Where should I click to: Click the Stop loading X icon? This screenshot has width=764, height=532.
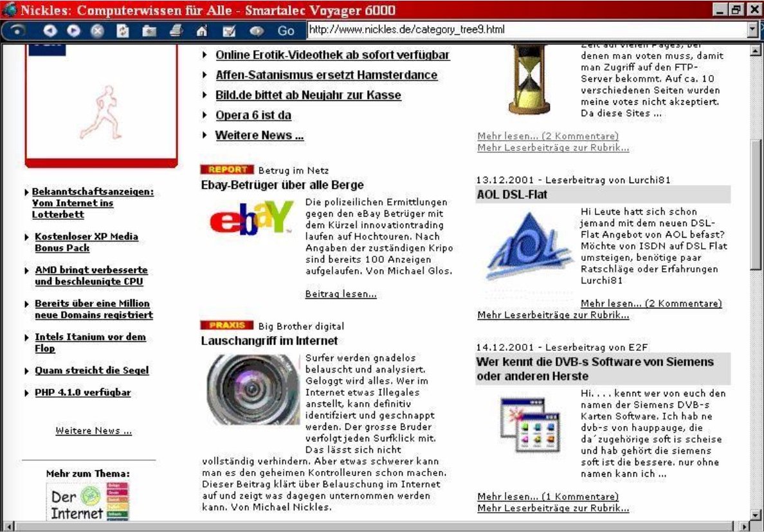(x=98, y=31)
